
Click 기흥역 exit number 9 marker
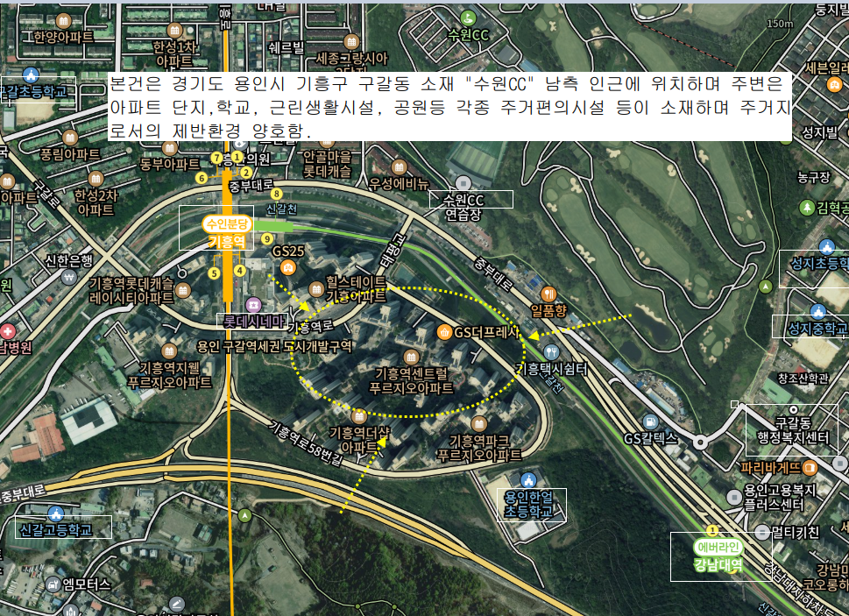click(x=267, y=238)
